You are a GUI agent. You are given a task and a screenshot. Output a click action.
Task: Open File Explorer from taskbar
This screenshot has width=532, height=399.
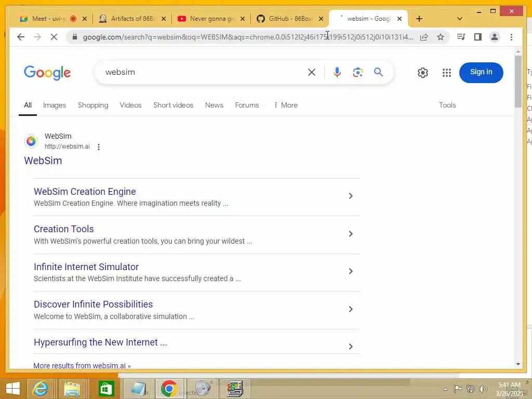tap(72, 389)
